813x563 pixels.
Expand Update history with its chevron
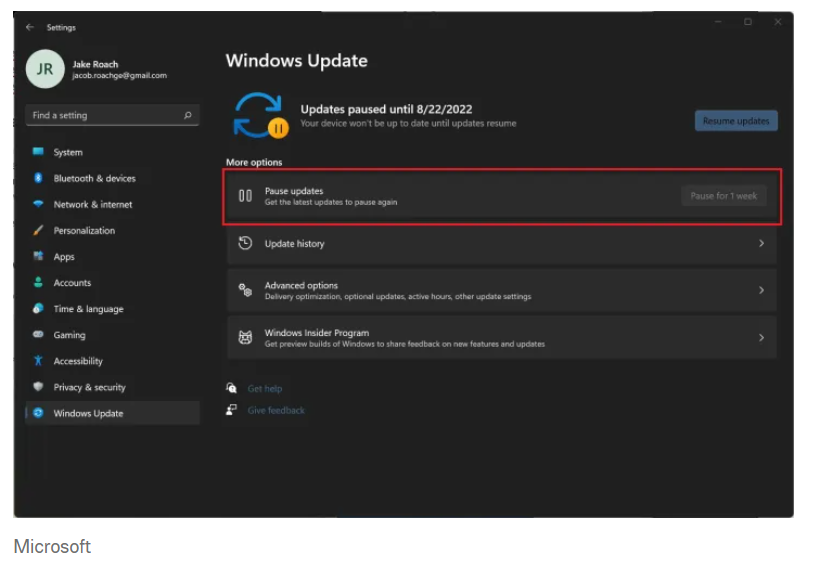[x=761, y=243]
